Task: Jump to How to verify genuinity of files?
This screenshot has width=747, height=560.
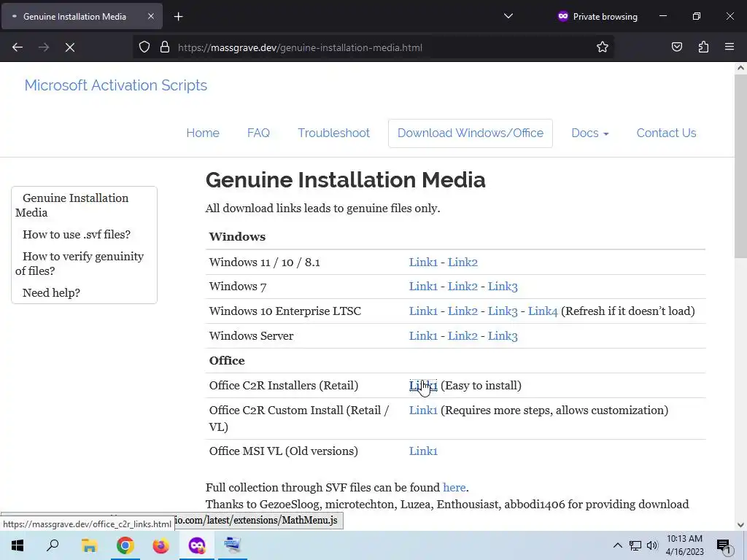Action: click(x=80, y=263)
